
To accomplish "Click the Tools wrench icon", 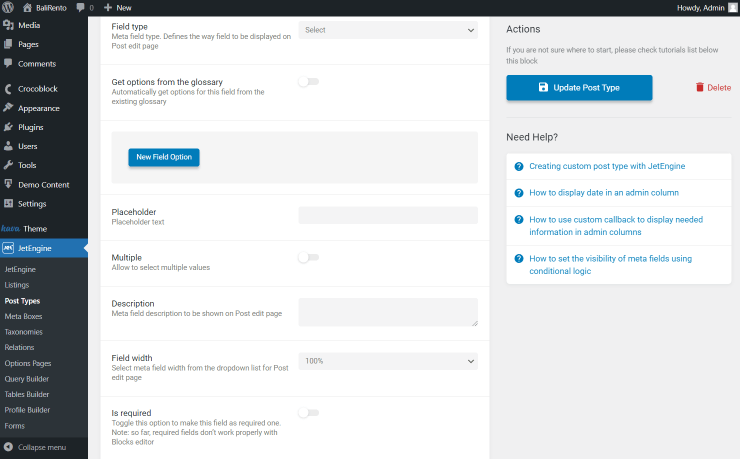I will click(8, 165).
